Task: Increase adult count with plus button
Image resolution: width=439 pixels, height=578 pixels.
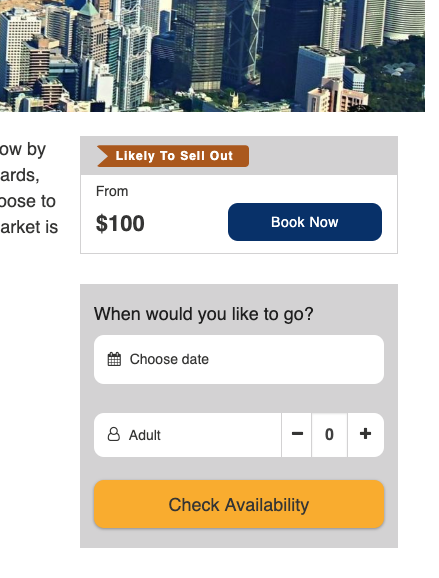Action: pos(365,435)
